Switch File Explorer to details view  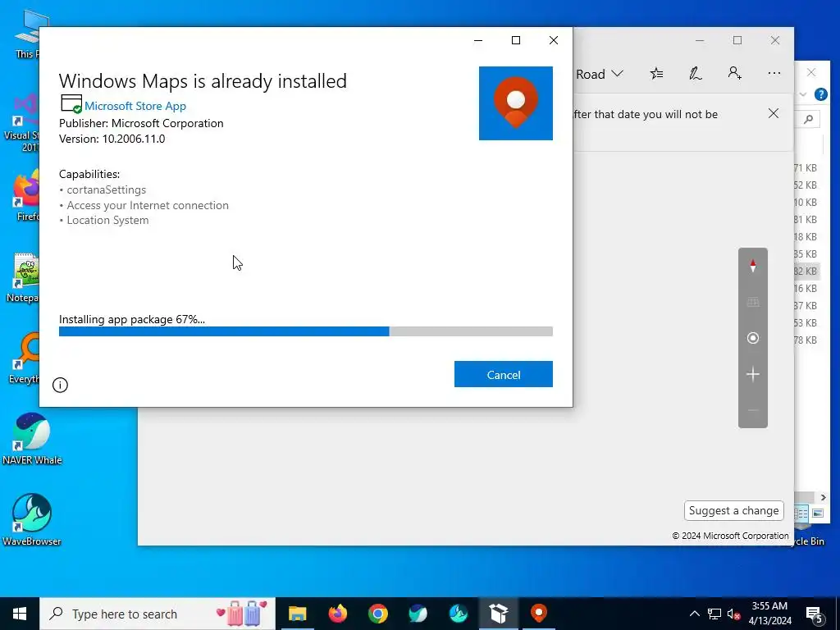801,514
